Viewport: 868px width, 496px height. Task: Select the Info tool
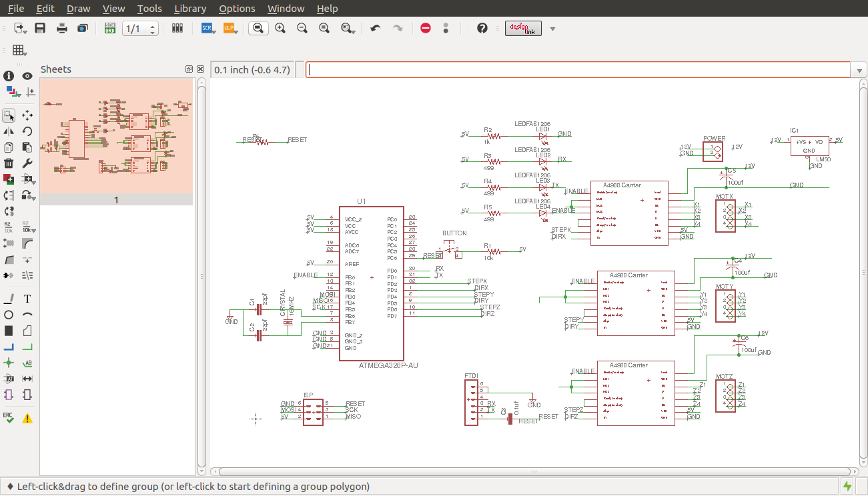pyautogui.click(x=9, y=76)
